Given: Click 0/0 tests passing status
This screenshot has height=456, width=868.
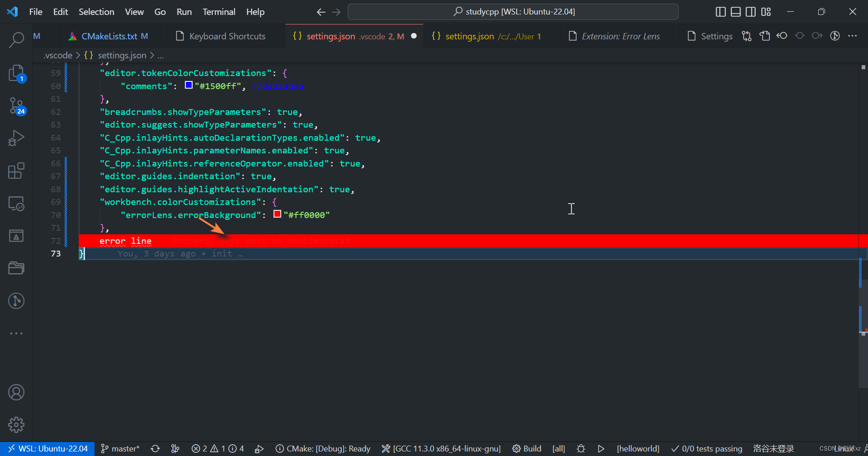Looking at the screenshot, I should click(x=707, y=449).
